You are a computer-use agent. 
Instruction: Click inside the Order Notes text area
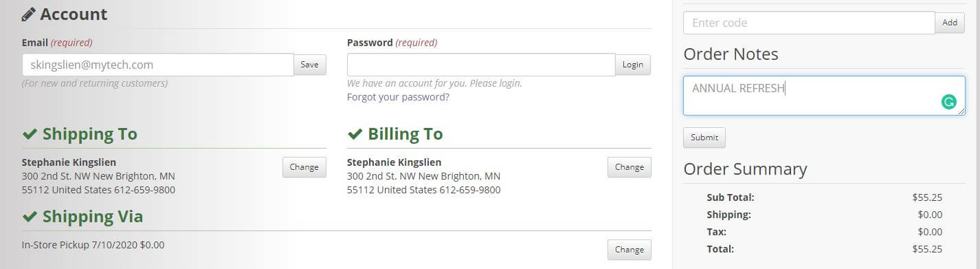824,96
